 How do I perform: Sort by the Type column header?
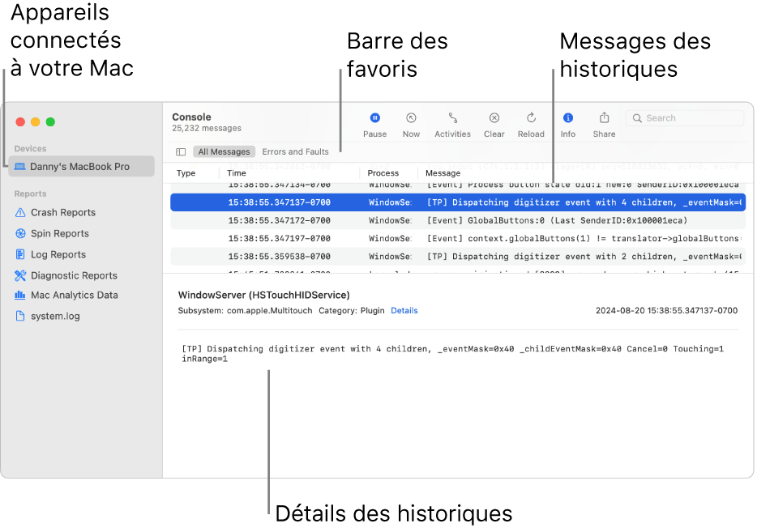(186, 173)
